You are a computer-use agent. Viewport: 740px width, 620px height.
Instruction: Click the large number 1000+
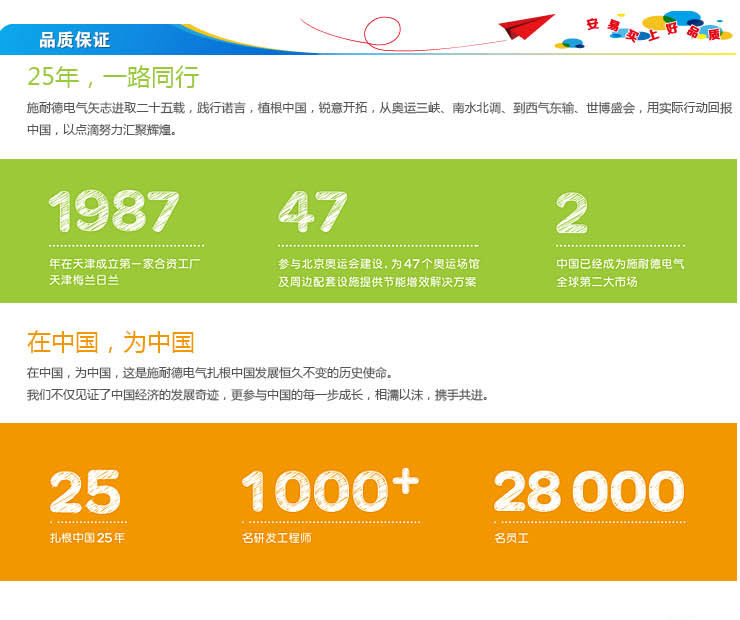330,491
